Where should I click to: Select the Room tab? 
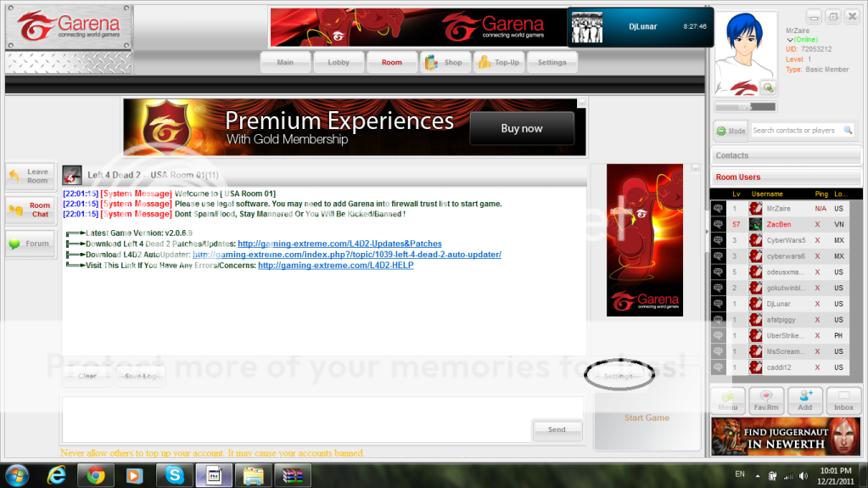(x=391, y=62)
